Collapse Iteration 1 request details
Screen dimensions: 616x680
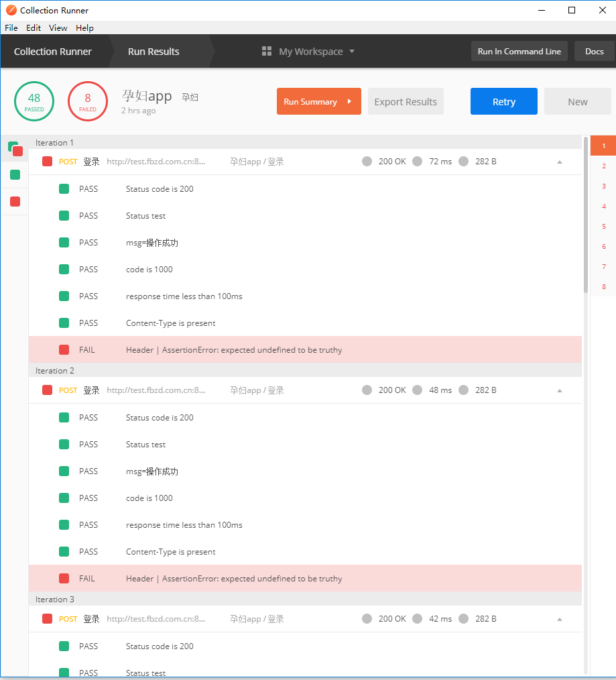(560, 162)
